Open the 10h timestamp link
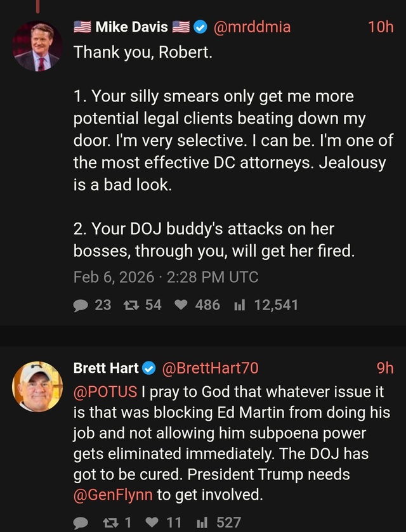This screenshot has width=406, height=532. (381, 27)
